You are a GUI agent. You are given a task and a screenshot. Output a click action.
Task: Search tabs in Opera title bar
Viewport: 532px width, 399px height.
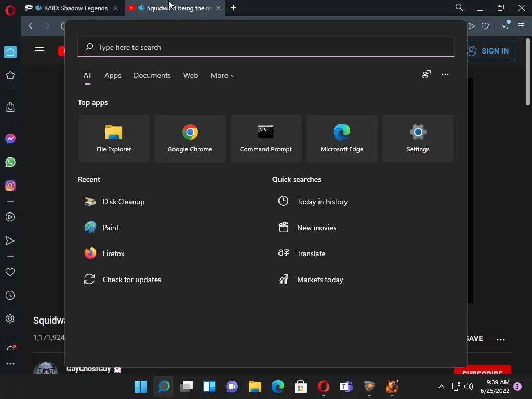click(459, 7)
